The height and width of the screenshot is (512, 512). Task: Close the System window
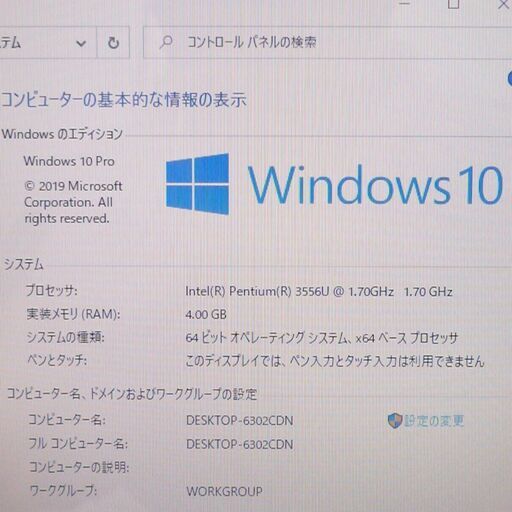pos(504,4)
